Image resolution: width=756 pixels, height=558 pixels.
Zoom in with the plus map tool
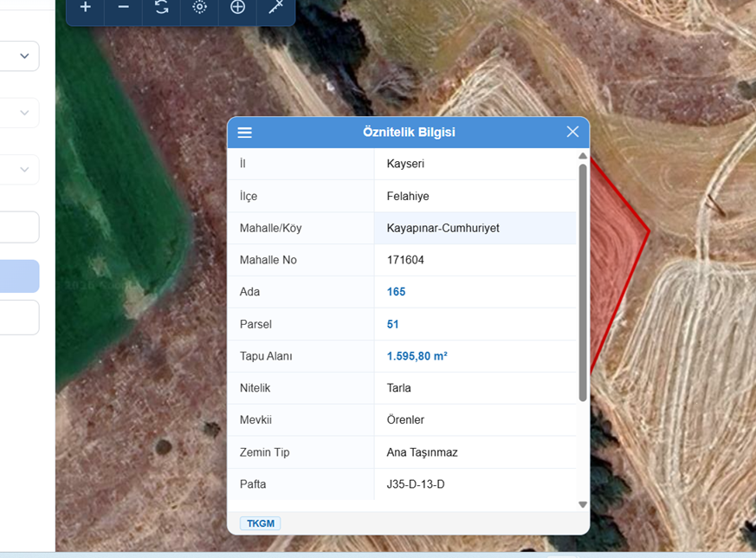point(86,7)
